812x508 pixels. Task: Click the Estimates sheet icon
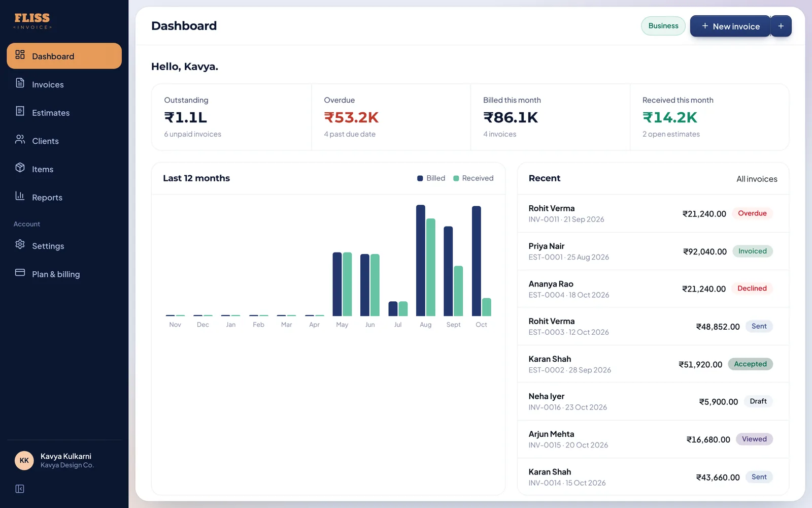click(x=20, y=111)
